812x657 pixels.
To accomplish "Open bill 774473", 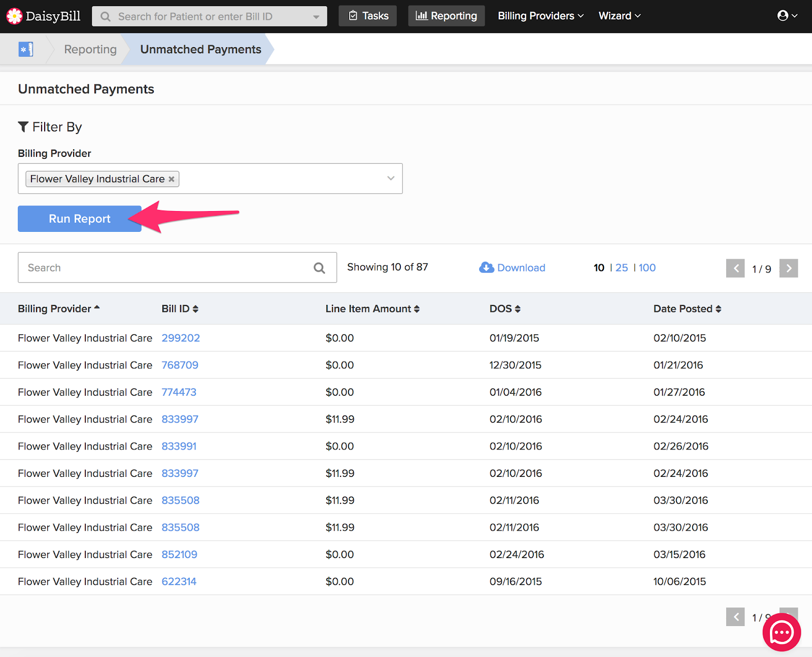I will coord(179,392).
